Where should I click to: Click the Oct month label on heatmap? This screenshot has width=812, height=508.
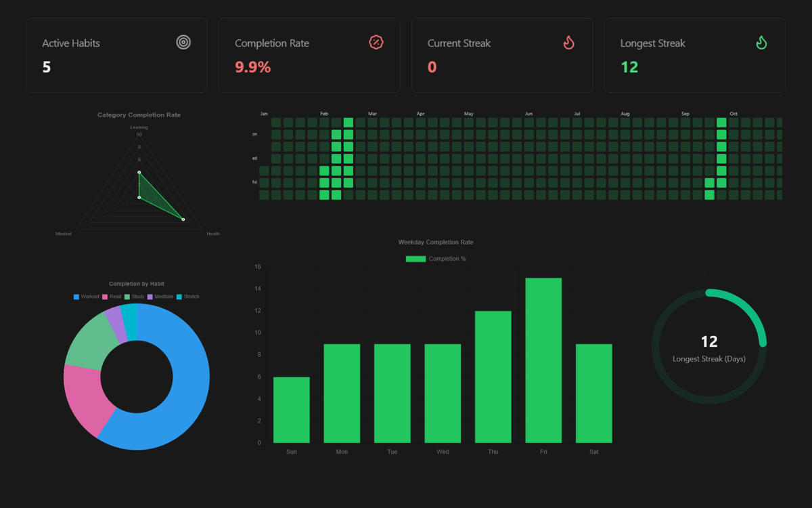click(734, 114)
